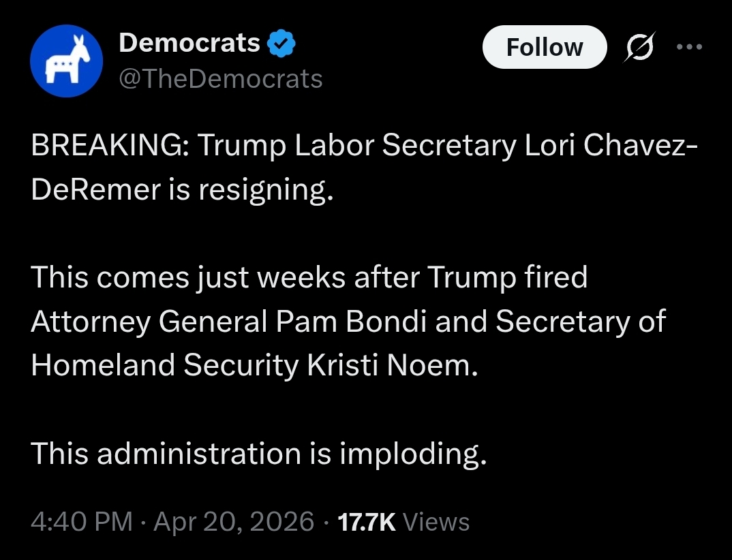Open the "Democrats" display name link

click(189, 43)
